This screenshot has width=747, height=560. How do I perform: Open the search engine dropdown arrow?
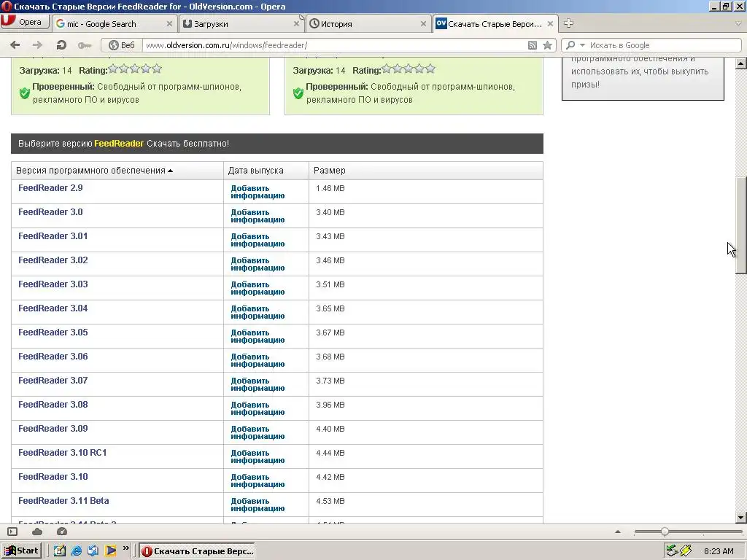click(x=582, y=45)
